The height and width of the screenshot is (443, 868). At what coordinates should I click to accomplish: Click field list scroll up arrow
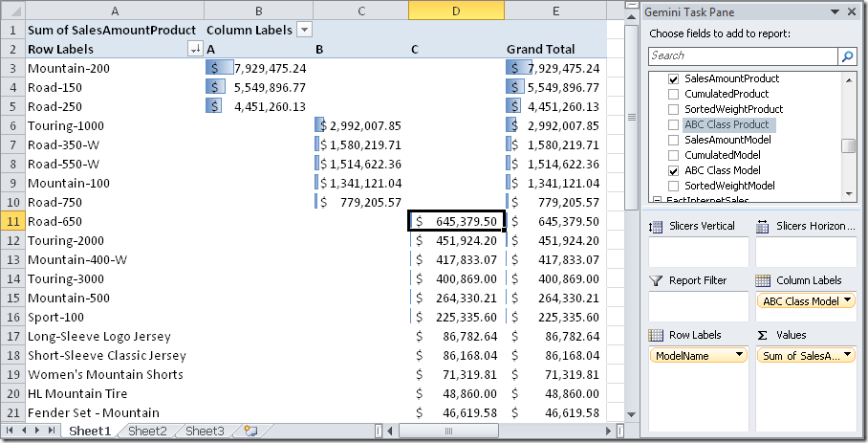coord(848,79)
